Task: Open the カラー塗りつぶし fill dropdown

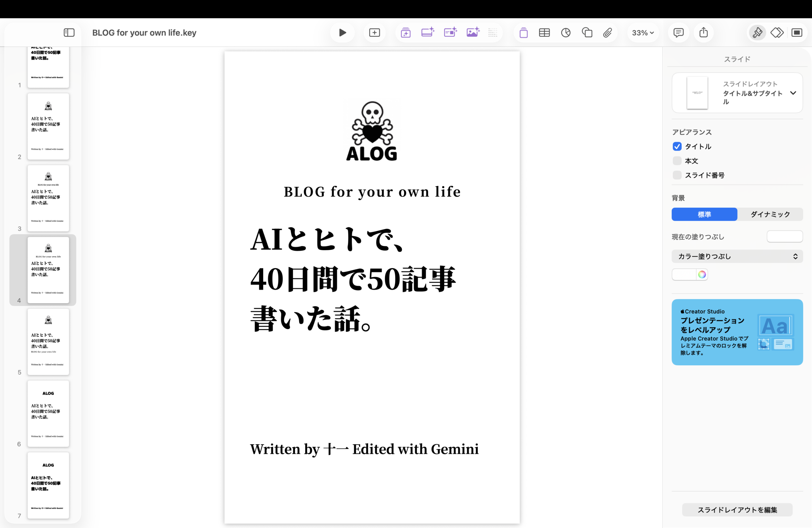Action: coord(737,257)
